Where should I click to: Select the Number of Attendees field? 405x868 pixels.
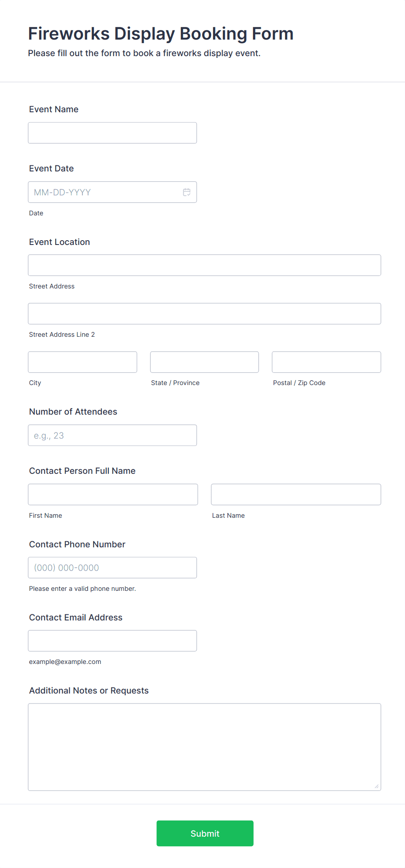click(112, 436)
